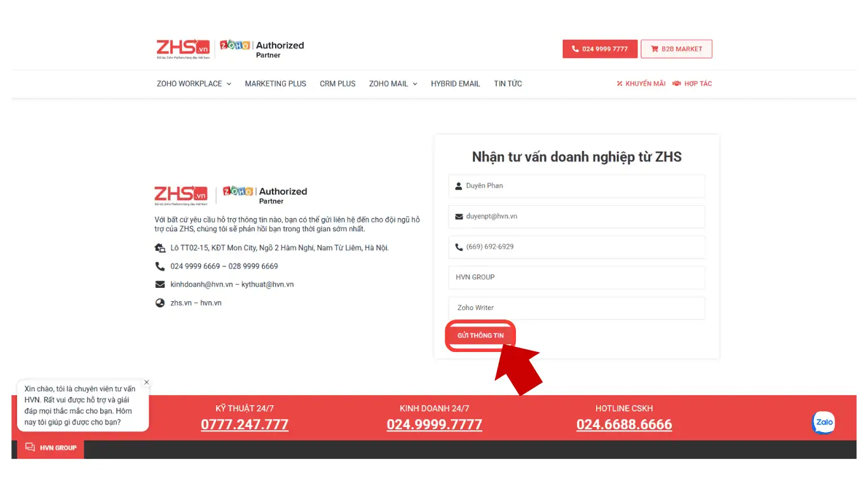The image size is (868, 488).
Task: Click the chat bubble icon on HVN GROUP widget
Action: [29, 447]
